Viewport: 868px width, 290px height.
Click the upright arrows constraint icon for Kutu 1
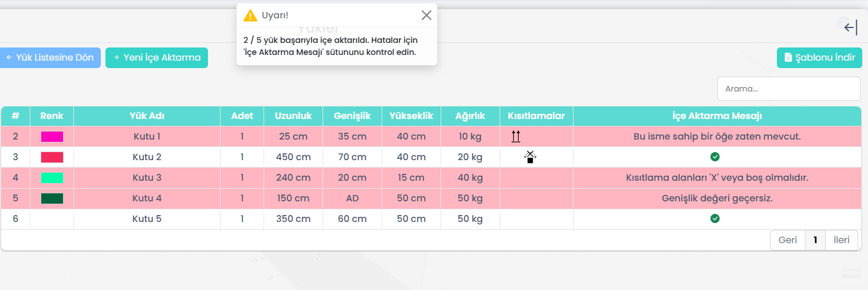pos(516,136)
